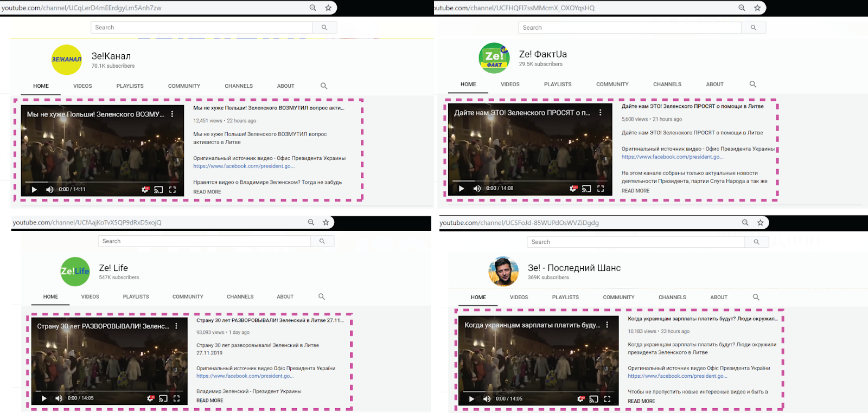
Task: Click READ MORE under Ze! ФактUa description
Action: [635, 191]
